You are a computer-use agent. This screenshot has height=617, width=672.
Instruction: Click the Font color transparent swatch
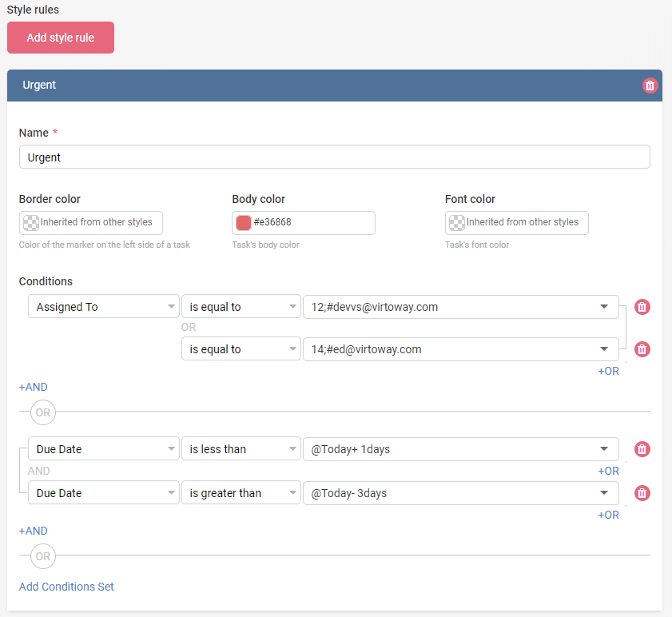click(457, 222)
